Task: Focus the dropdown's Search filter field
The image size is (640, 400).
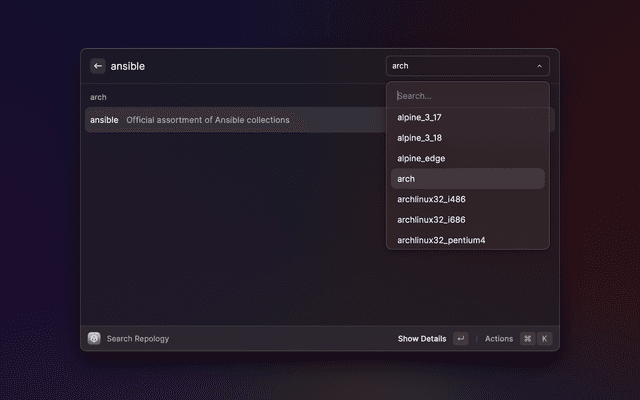Action: [467, 96]
